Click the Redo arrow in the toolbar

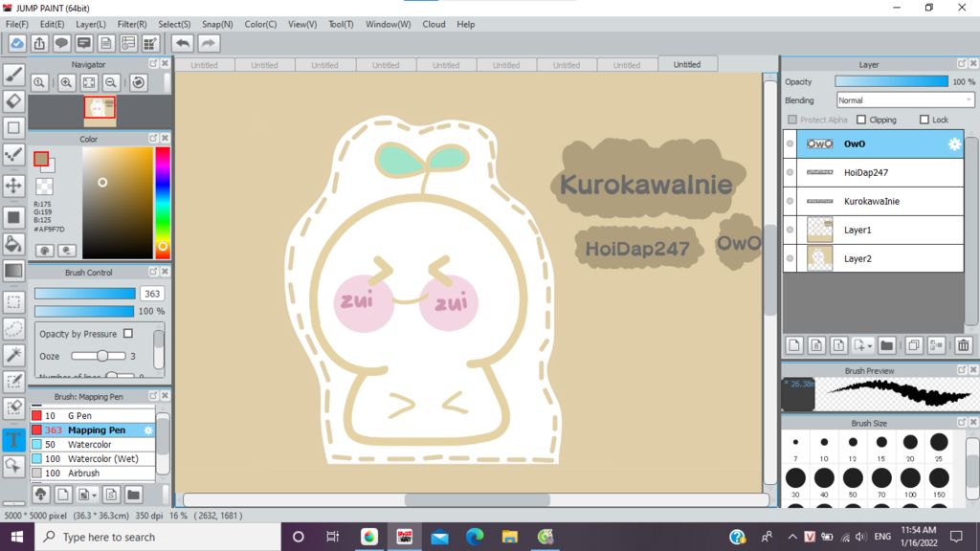(x=209, y=43)
